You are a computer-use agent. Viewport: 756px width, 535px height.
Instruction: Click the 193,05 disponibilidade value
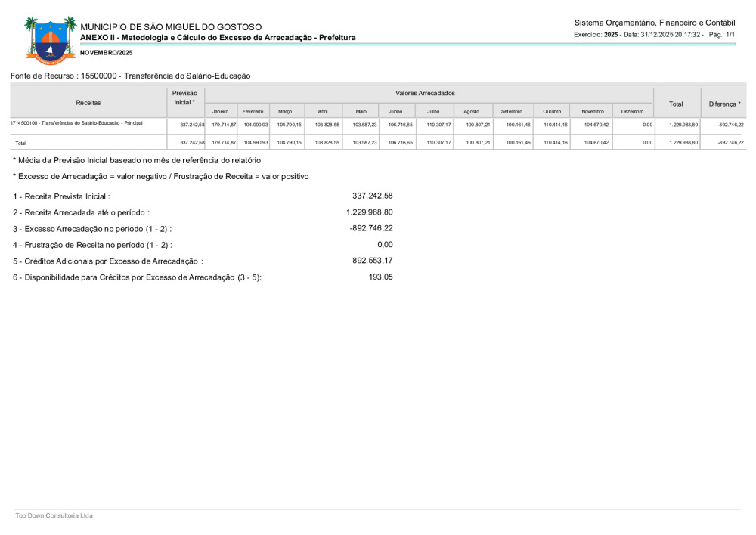click(x=380, y=277)
